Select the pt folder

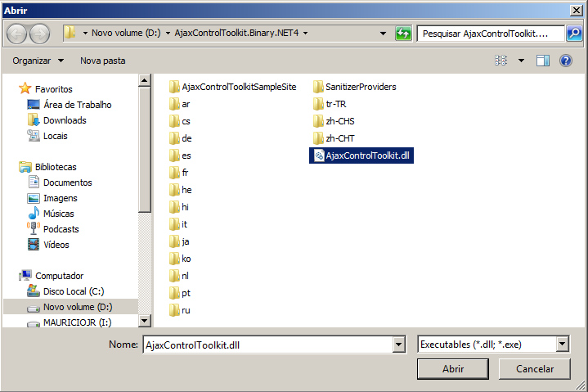pyautogui.click(x=180, y=293)
